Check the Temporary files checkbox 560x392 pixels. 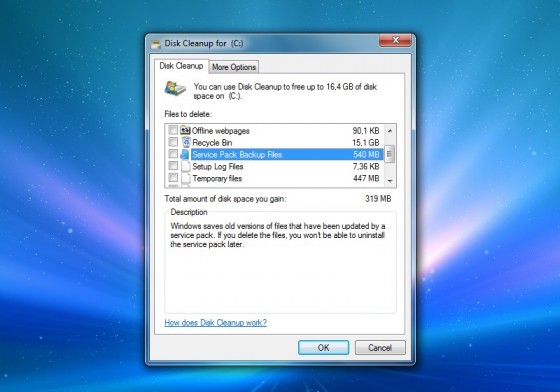click(173, 177)
